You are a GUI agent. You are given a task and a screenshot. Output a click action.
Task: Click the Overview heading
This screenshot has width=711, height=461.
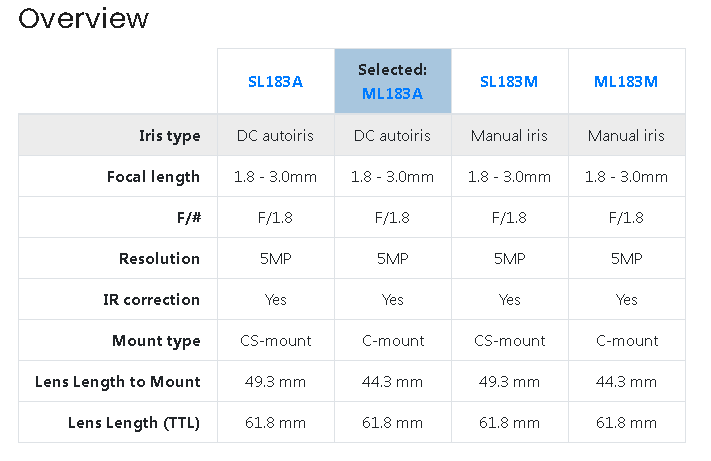pyautogui.click(x=84, y=18)
